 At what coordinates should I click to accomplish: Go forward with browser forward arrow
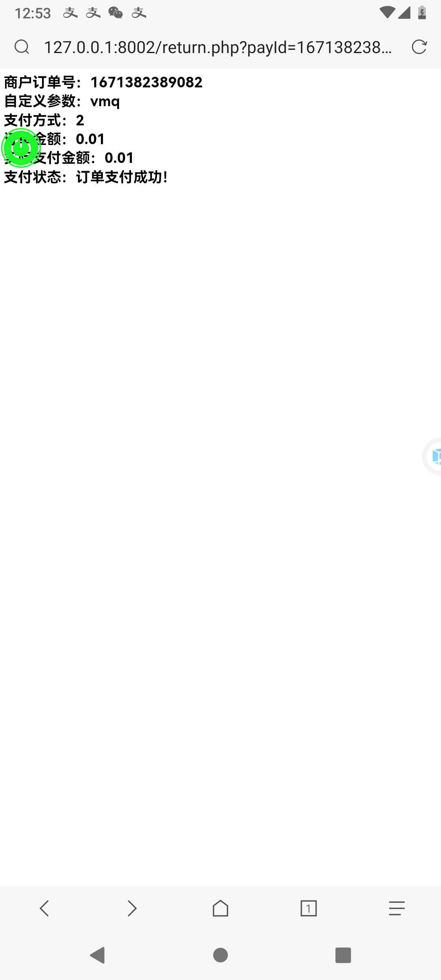[132, 908]
